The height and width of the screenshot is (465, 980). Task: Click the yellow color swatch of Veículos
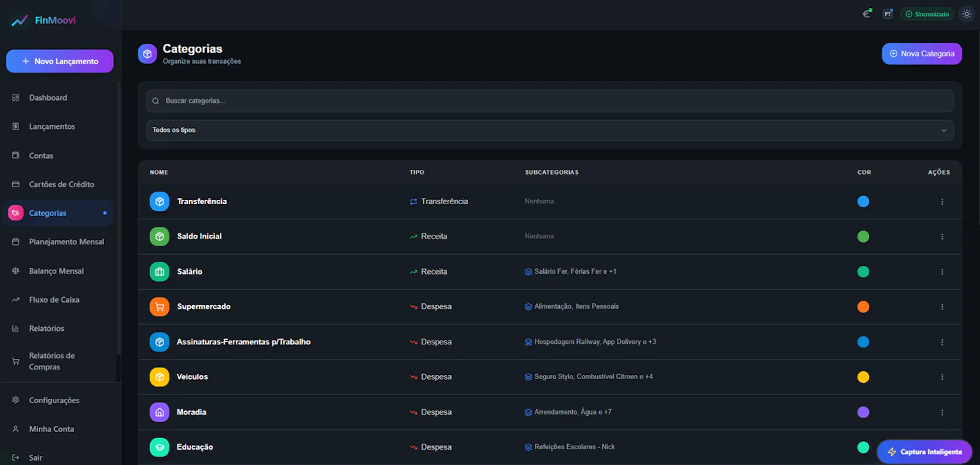click(x=863, y=377)
